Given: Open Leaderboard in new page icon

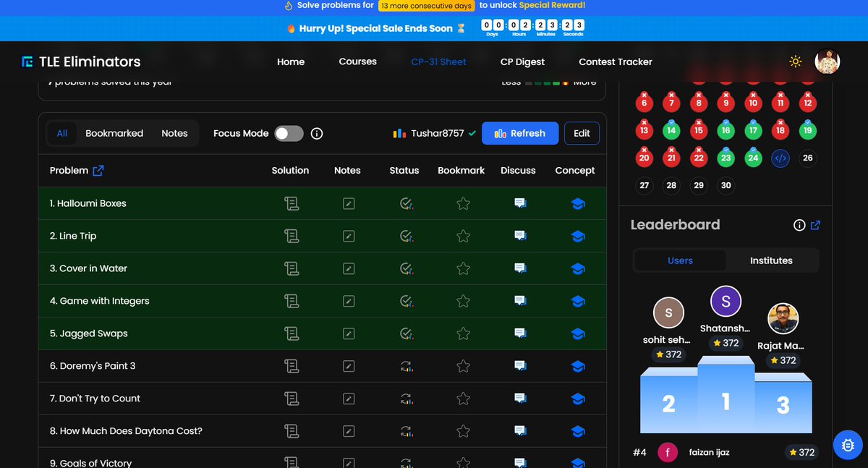Looking at the screenshot, I should click(816, 225).
